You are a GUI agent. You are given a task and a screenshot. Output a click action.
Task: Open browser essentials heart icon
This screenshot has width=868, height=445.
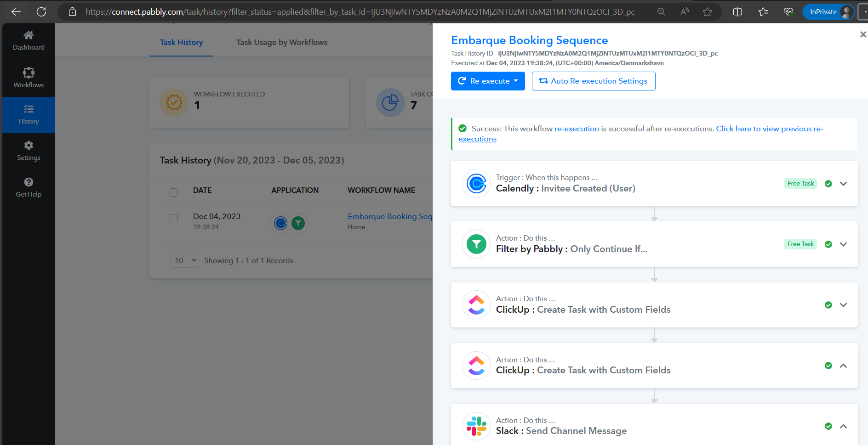788,12
